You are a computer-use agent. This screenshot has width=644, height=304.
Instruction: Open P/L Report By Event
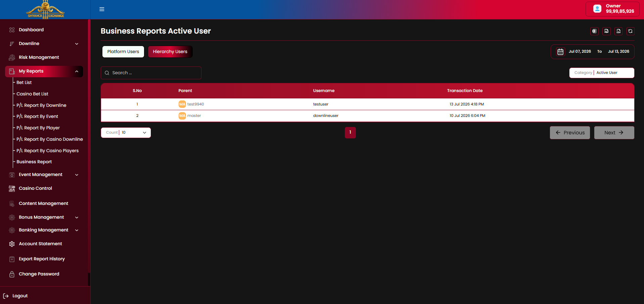click(37, 117)
